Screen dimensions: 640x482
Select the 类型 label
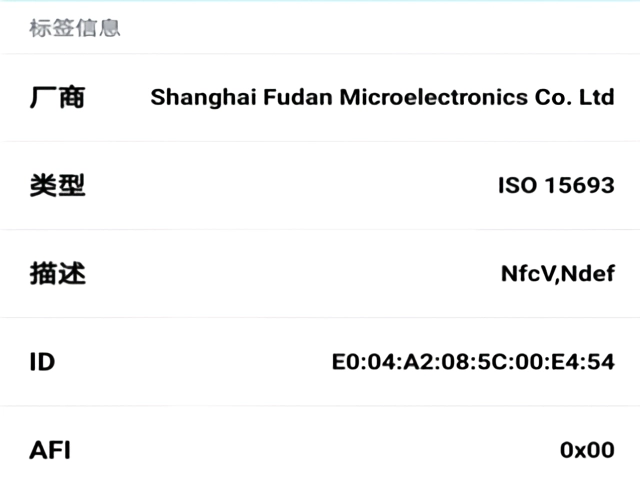pos(57,185)
